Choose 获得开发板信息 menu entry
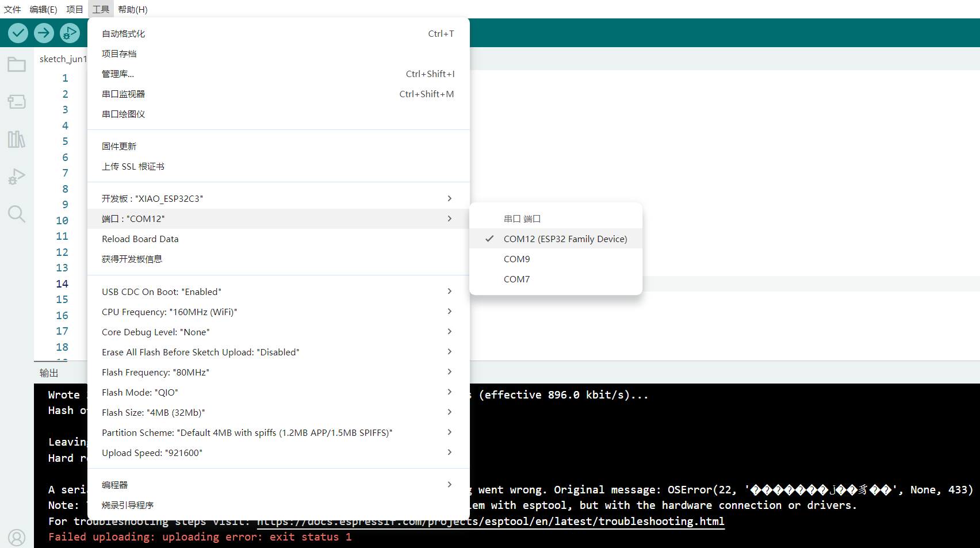Screen dimensions: 980x548 [x=278, y=259]
